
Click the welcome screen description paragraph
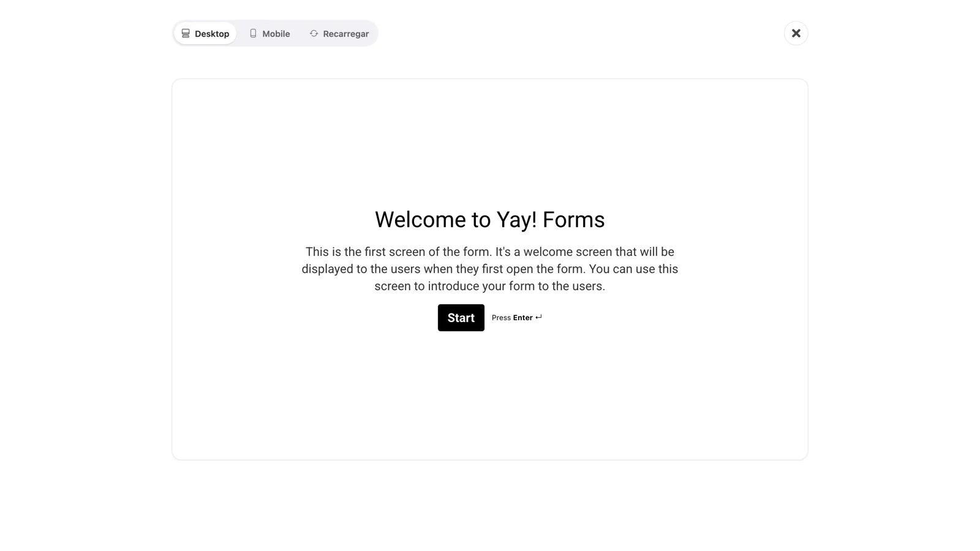pyautogui.click(x=490, y=269)
